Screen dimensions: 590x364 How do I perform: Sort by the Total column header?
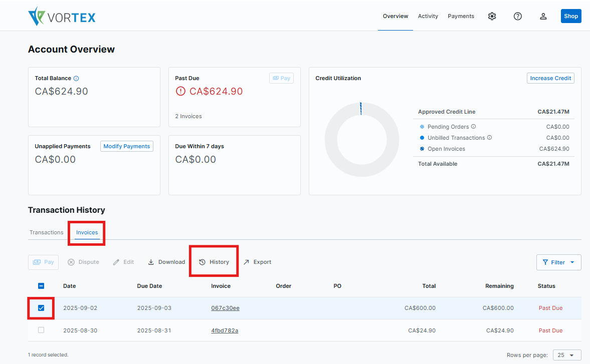pyautogui.click(x=429, y=286)
